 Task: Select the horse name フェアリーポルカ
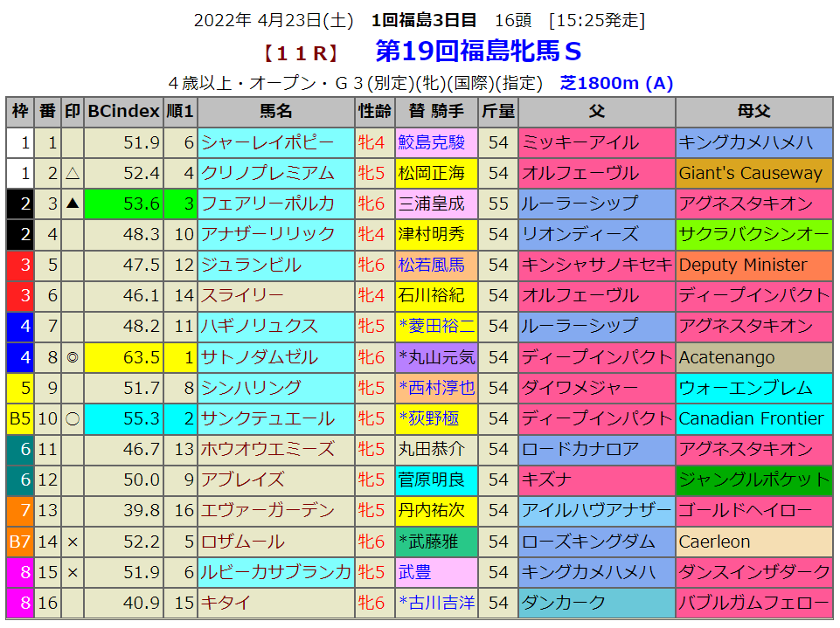pos(267,204)
